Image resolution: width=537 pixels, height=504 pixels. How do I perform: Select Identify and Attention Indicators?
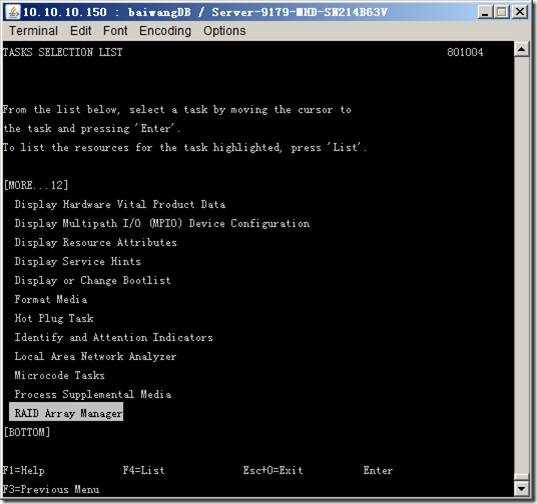tap(114, 338)
